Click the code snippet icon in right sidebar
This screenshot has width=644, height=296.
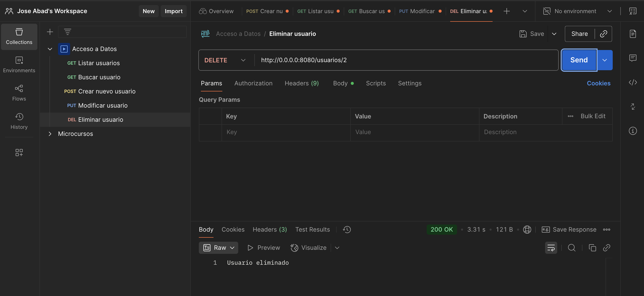[633, 82]
